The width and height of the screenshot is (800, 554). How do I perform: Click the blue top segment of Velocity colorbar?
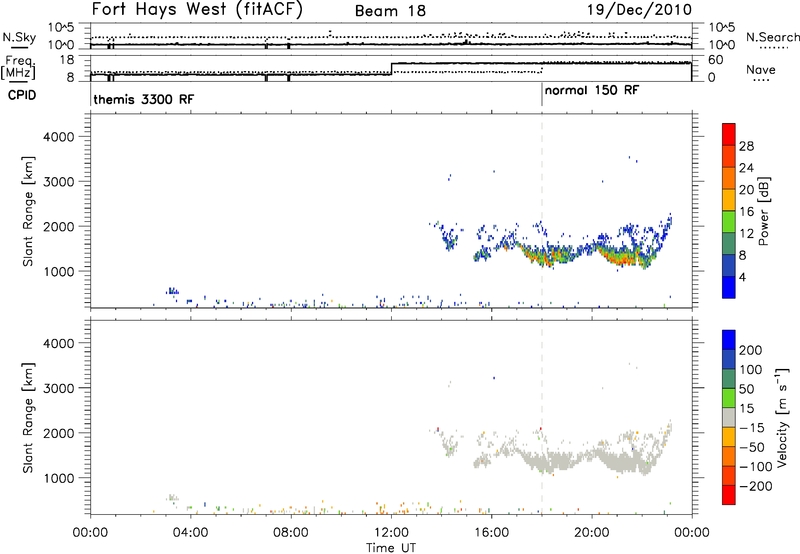coord(729,340)
